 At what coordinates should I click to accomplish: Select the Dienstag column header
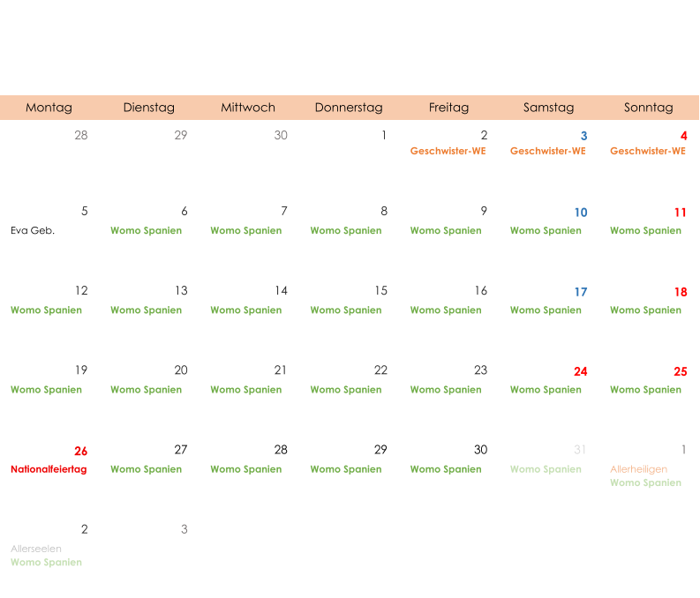click(148, 108)
